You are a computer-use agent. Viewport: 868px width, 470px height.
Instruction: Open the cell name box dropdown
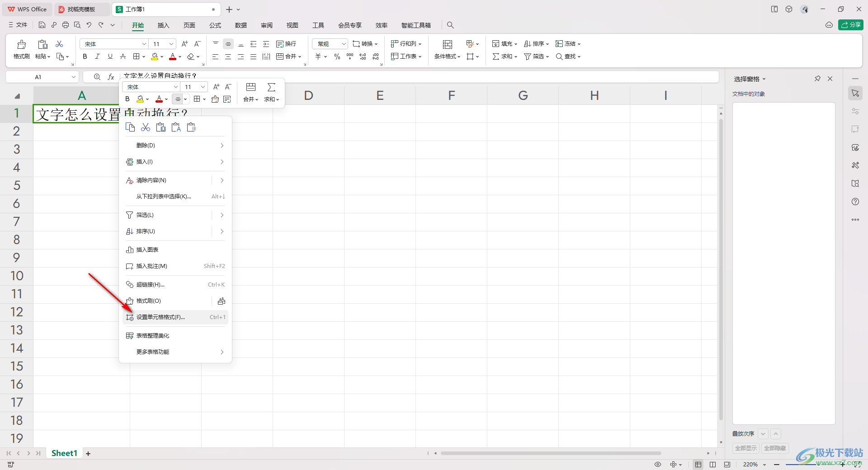[74, 77]
